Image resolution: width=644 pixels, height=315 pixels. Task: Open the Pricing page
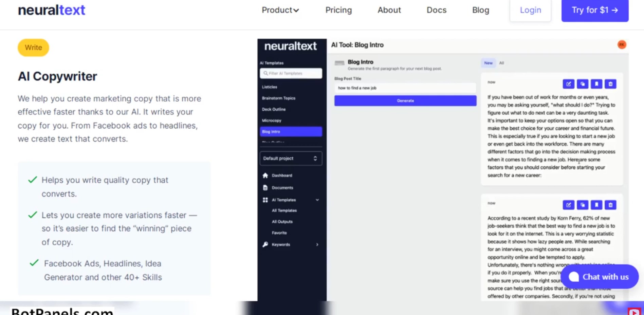338,10
